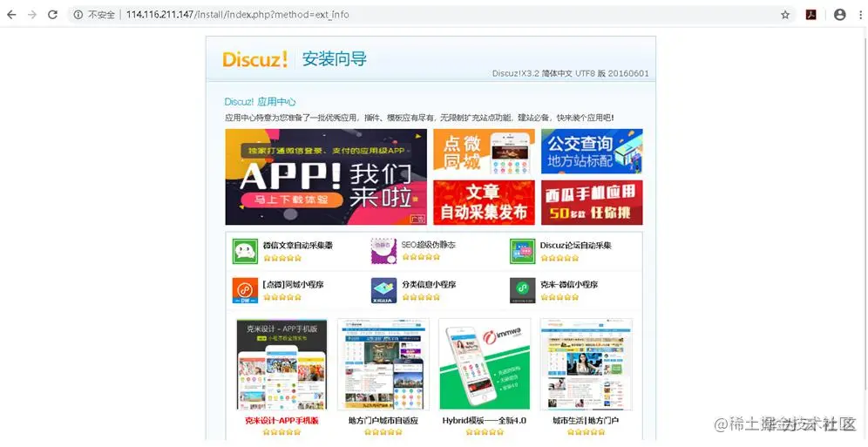Bookmark this page with the star icon

tap(785, 15)
